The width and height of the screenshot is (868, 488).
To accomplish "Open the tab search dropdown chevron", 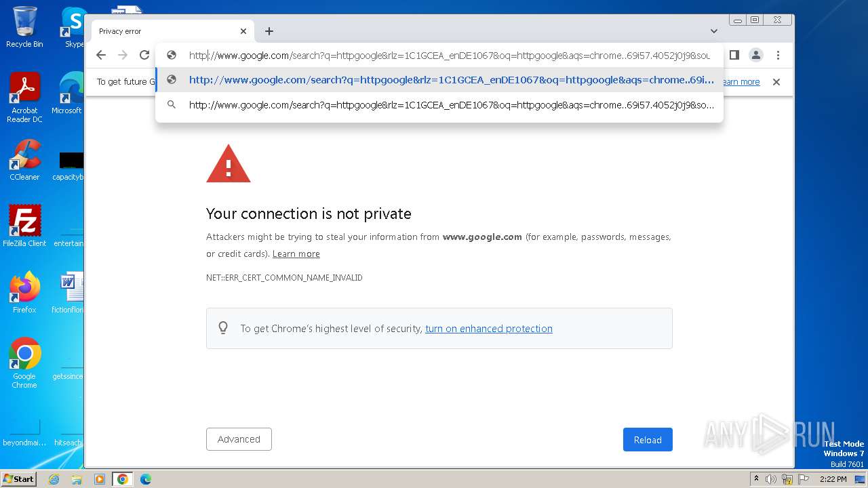I will pyautogui.click(x=714, y=31).
